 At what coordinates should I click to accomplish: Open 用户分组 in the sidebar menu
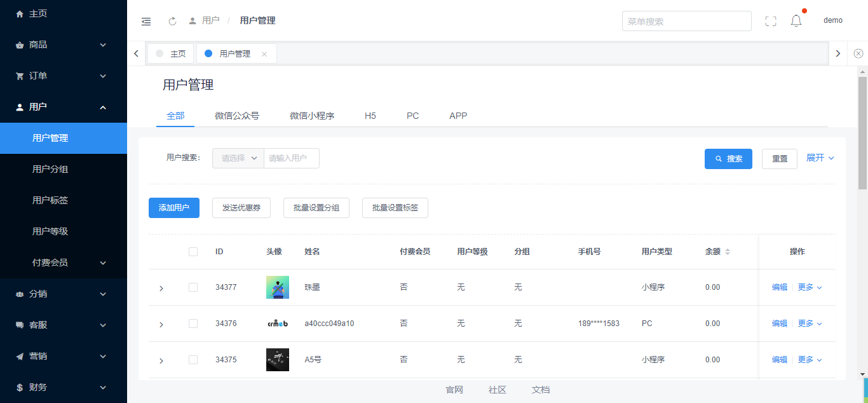pos(50,169)
